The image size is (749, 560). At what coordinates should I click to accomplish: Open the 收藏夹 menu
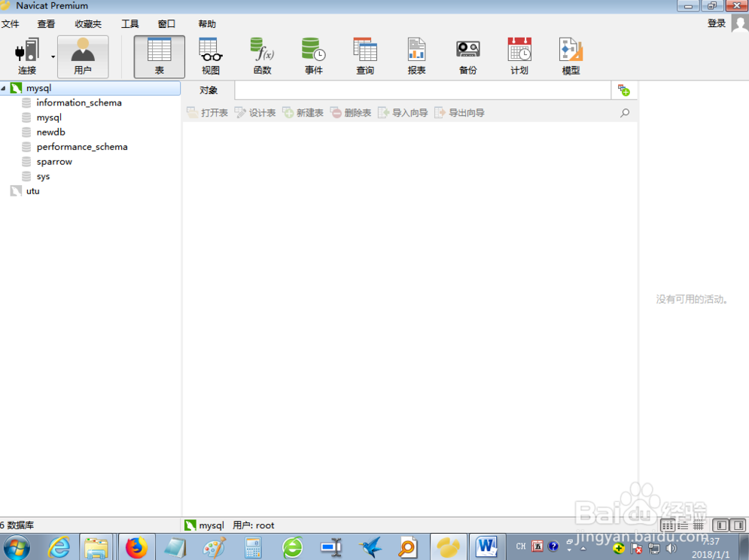pyautogui.click(x=88, y=24)
